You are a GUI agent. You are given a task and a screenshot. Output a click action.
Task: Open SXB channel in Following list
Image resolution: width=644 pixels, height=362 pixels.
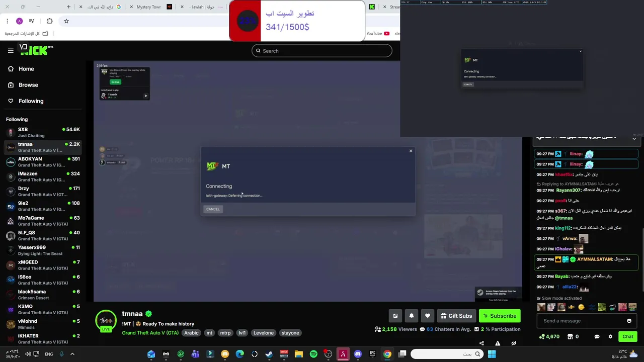43,132
